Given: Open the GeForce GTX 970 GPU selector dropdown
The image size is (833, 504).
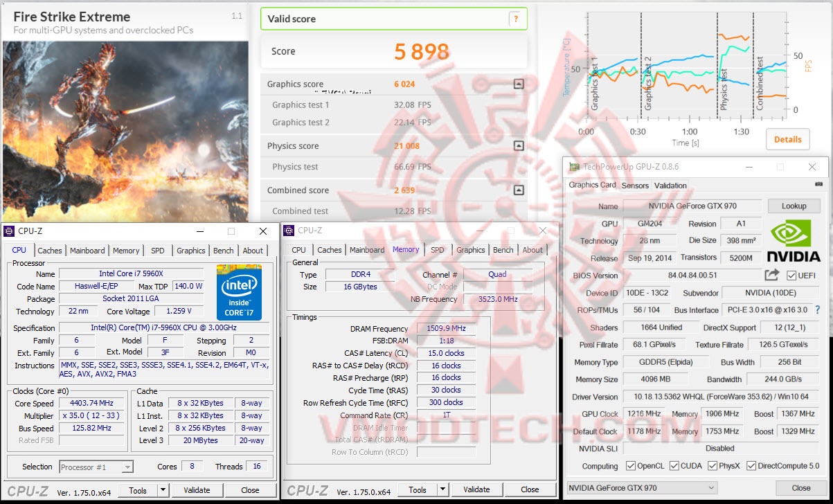Looking at the screenshot, I should point(642,487).
